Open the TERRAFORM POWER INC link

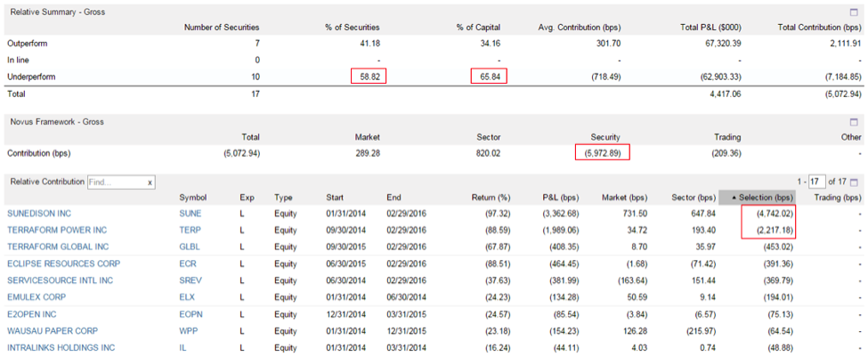(56, 230)
